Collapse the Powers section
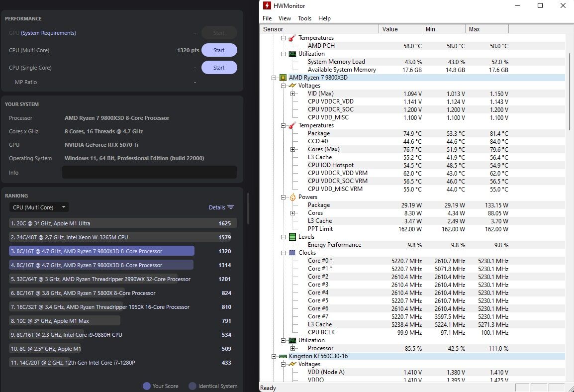 point(283,197)
